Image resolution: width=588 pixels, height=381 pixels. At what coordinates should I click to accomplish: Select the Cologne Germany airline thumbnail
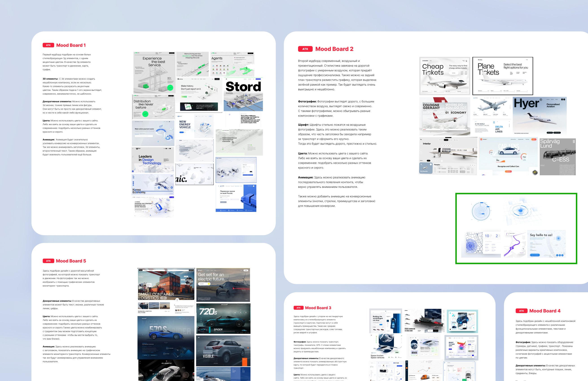[x=444, y=116]
